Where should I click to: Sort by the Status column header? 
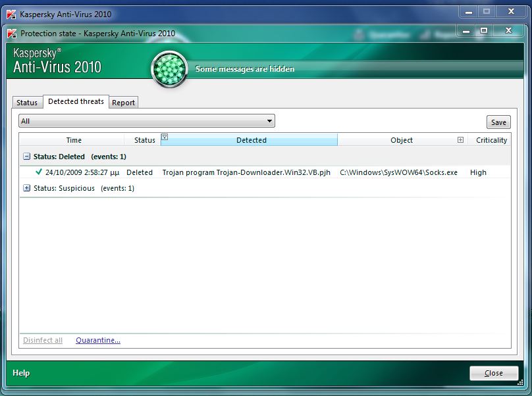[145, 140]
